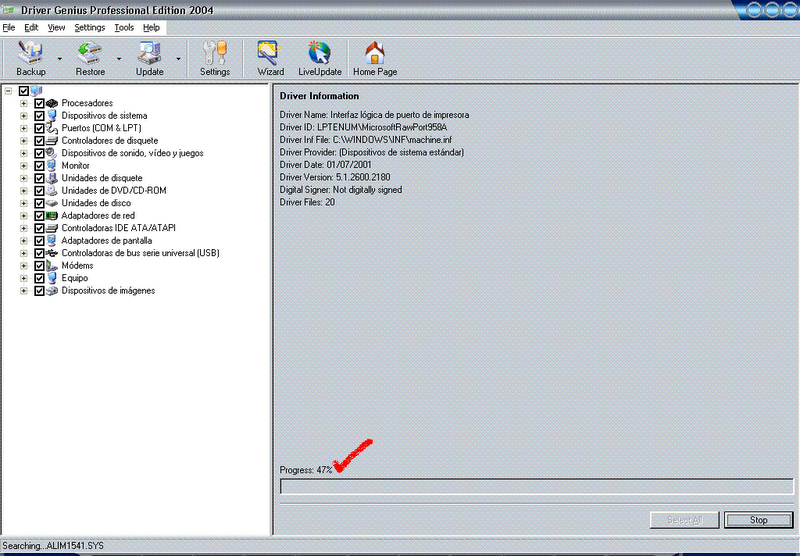
Task: Toggle the Adaptadores de red checkbox
Action: click(39, 216)
